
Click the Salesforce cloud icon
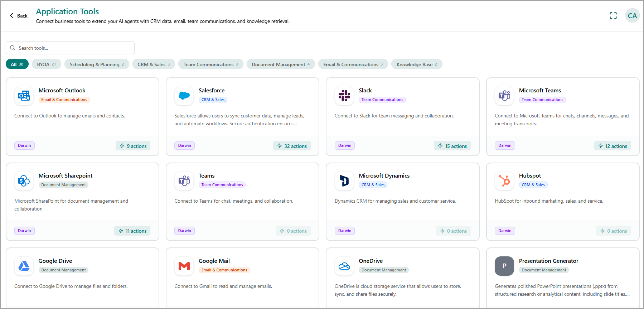tap(184, 96)
